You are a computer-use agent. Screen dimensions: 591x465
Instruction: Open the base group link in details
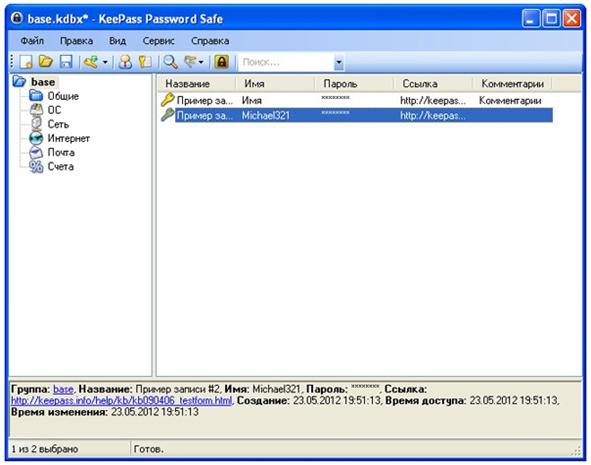coord(63,389)
